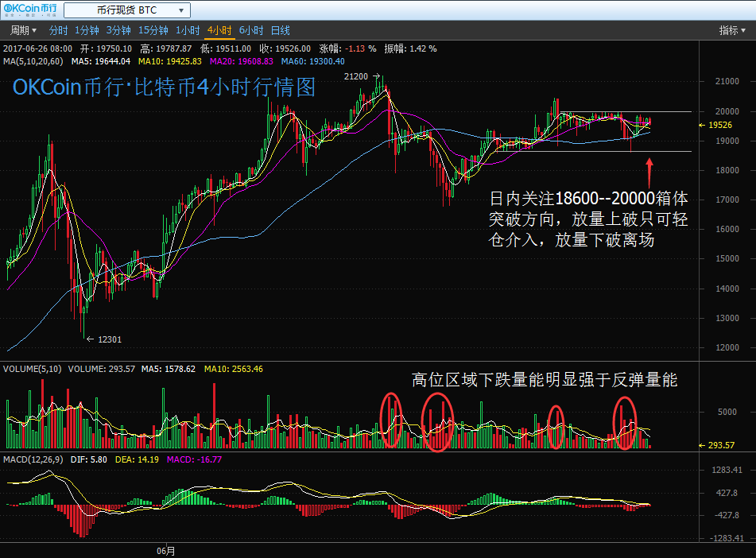The width and height of the screenshot is (756, 558).
Task: Choose the 1小时 timeframe
Action: tap(188, 31)
